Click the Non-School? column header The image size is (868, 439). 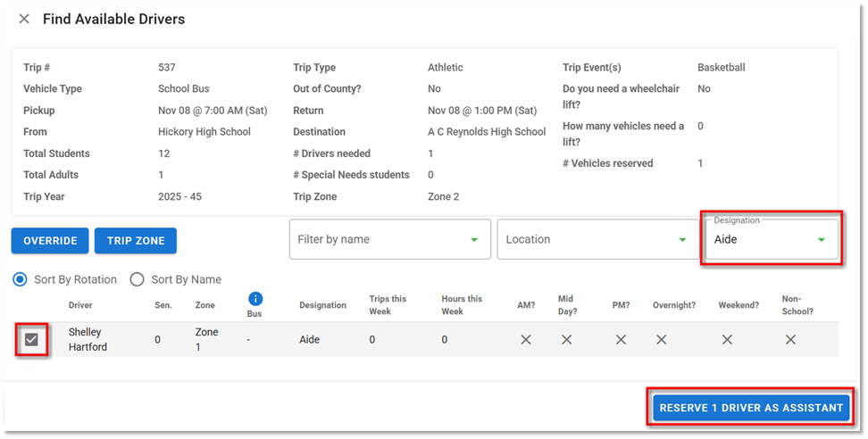[x=797, y=305]
